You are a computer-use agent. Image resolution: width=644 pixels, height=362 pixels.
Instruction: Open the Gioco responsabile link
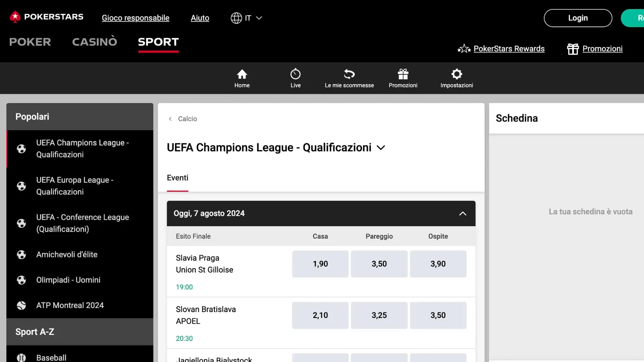coord(136,18)
